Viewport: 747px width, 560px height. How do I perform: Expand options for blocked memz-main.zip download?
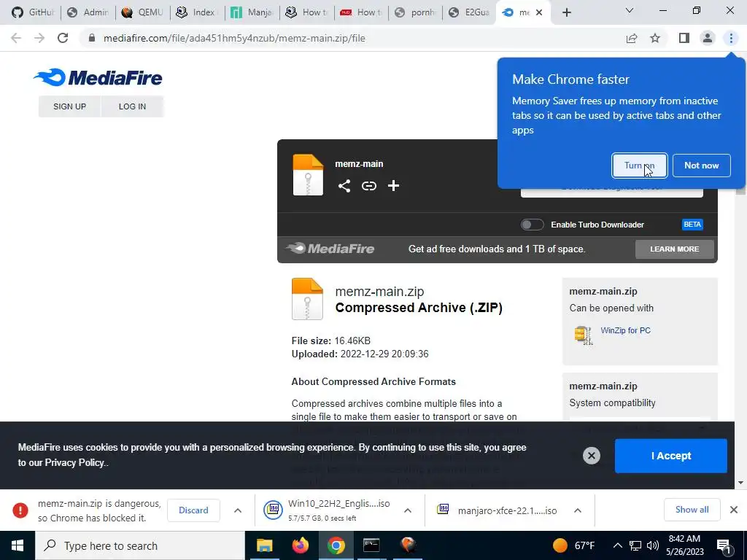pos(238,510)
